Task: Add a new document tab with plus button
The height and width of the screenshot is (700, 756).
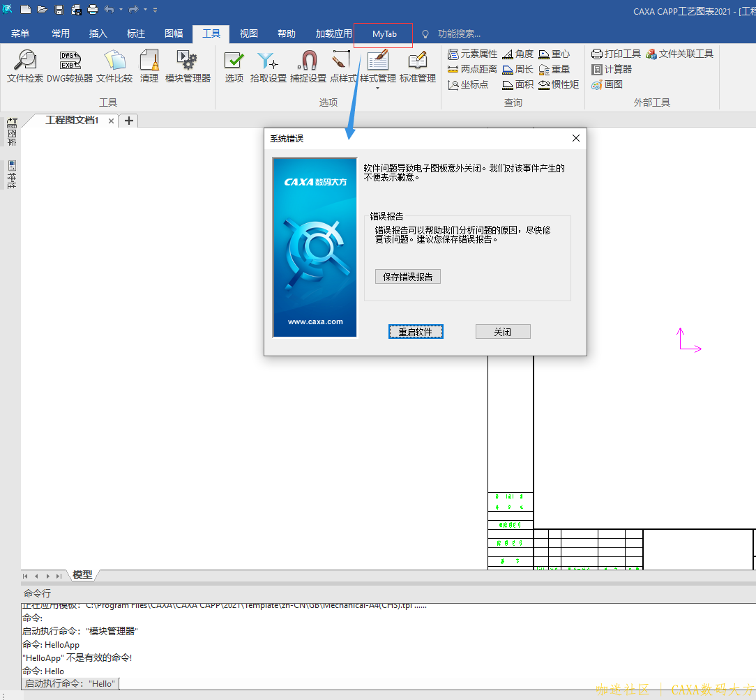Action: (129, 121)
